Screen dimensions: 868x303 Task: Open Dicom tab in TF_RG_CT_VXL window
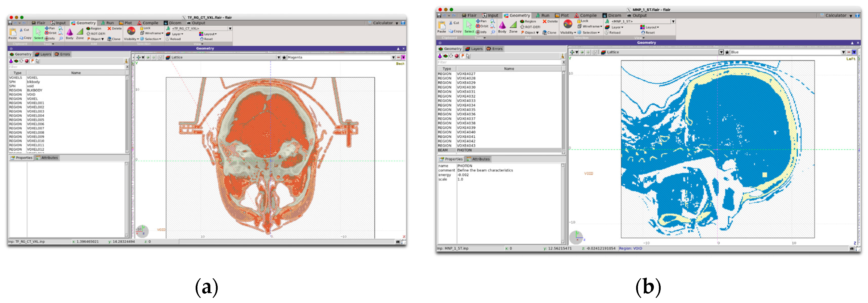pyautogui.click(x=173, y=23)
